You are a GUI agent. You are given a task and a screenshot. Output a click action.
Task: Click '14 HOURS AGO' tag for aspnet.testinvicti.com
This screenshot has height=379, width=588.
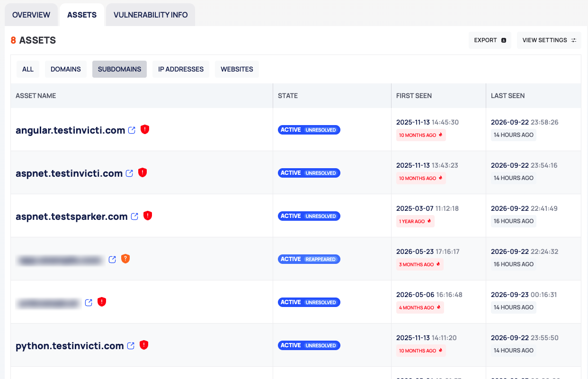(x=514, y=178)
